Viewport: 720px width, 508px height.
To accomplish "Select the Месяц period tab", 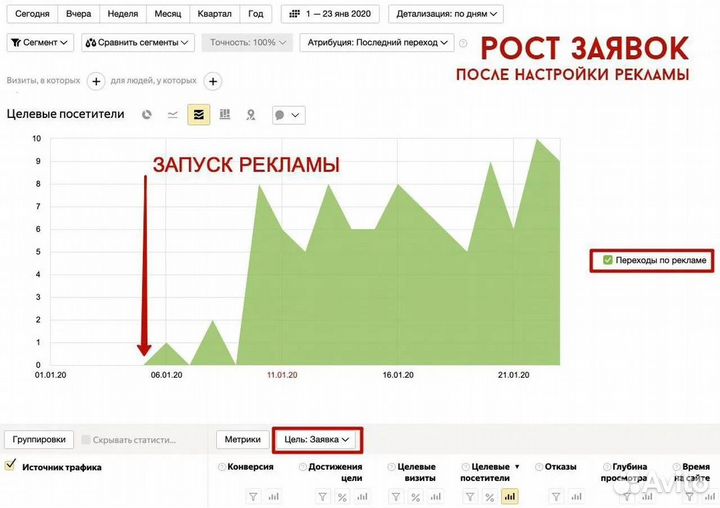I will point(168,14).
